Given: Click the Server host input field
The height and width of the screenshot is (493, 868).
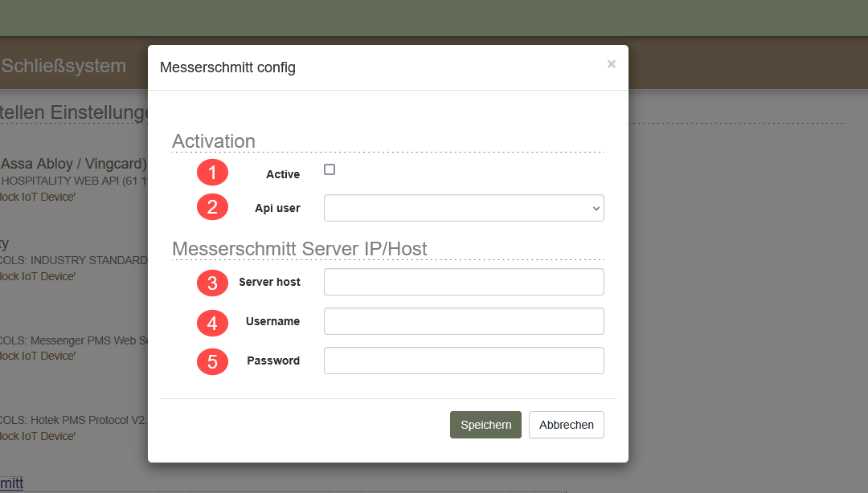Looking at the screenshot, I should point(464,282).
